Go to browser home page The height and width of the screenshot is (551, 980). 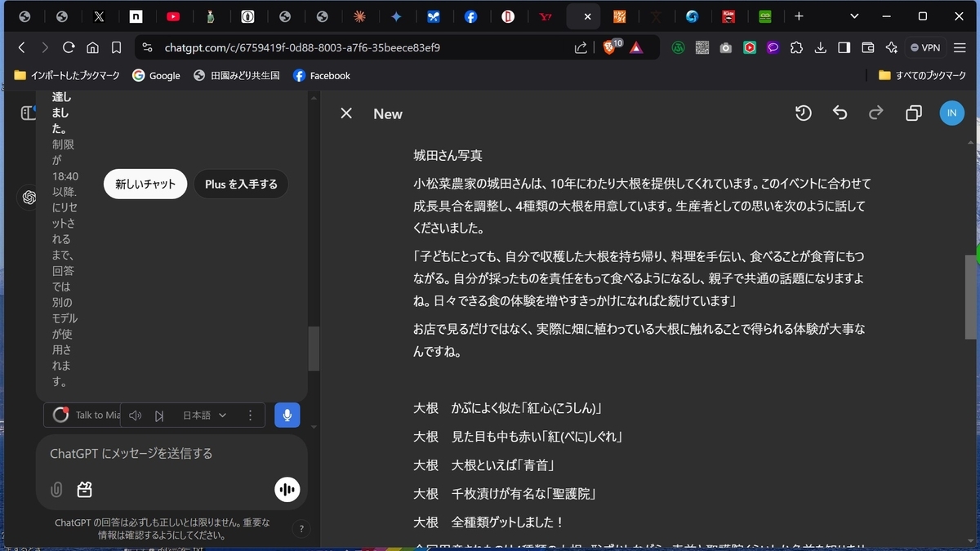tap(93, 47)
